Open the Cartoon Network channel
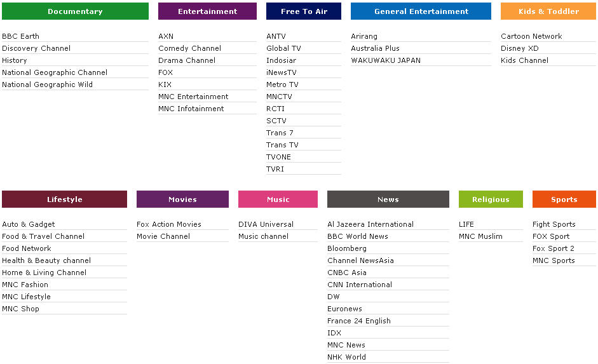The height and width of the screenshot is (364, 598). click(531, 36)
